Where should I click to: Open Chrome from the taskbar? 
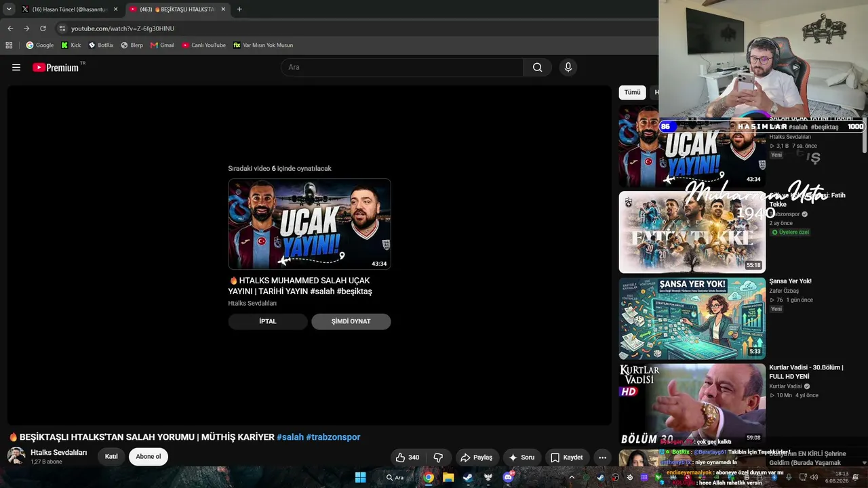pos(429,477)
